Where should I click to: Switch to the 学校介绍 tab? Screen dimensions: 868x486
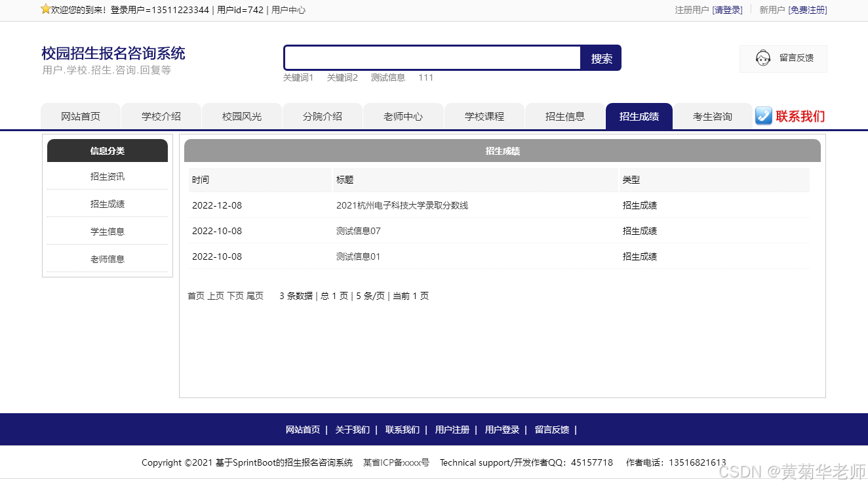161,116
